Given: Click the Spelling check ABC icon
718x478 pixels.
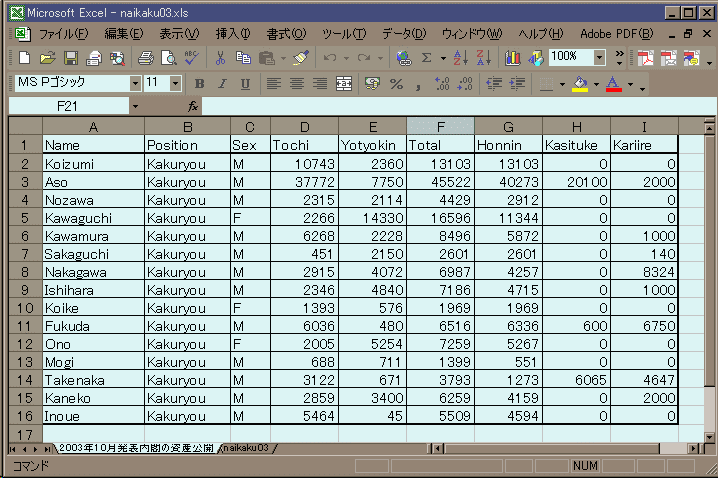Looking at the screenshot, I should [x=191, y=58].
